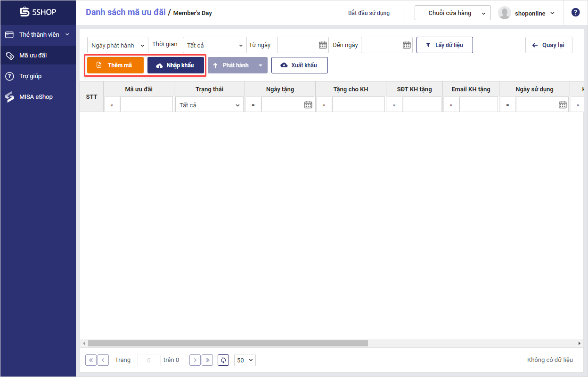Click Lấy dữ liệu button

[445, 45]
